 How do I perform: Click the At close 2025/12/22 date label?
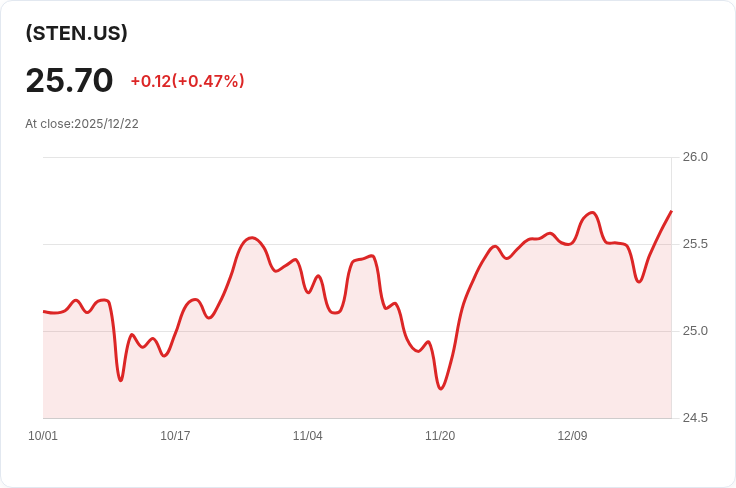click(82, 124)
